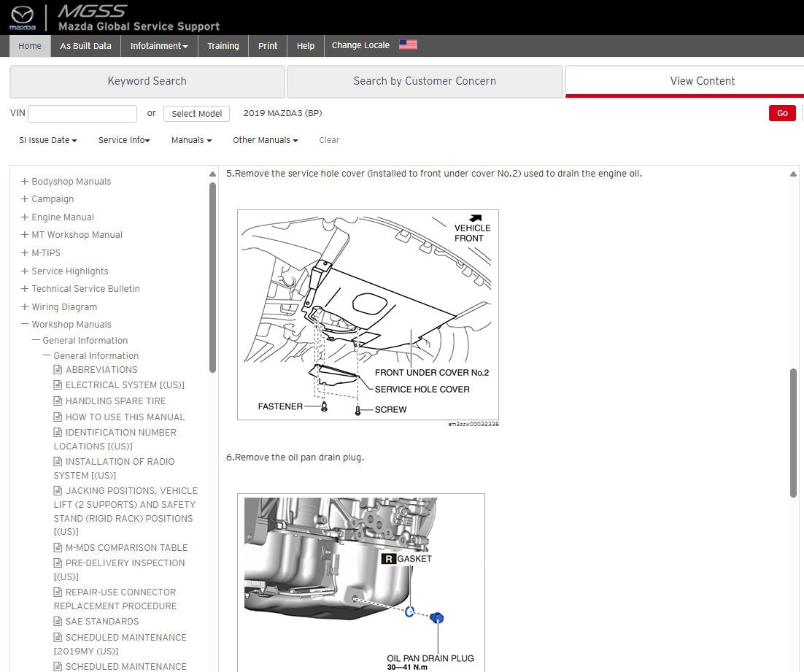Open SCHEDULED MAINTENANCE [2019MY (US)] document
Viewport: 804px width, 672px height.
[x=120, y=644]
